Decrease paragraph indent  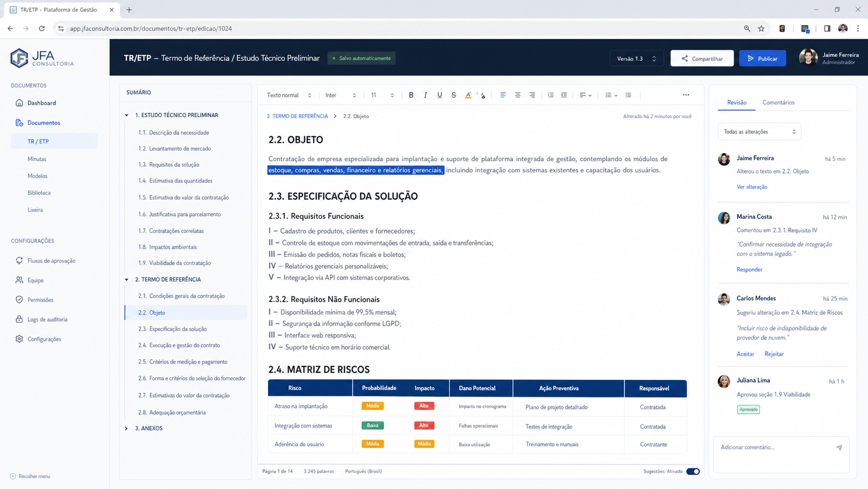(x=550, y=95)
